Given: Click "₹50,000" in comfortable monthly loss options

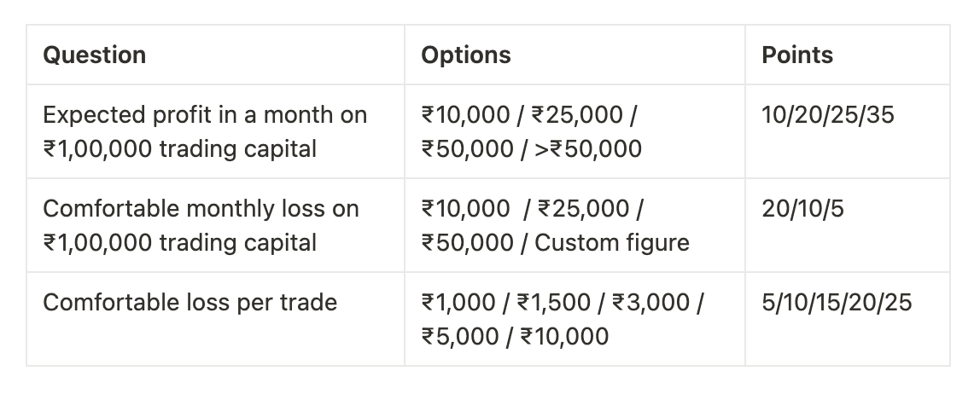Looking at the screenshot, I should click(466, 243).
